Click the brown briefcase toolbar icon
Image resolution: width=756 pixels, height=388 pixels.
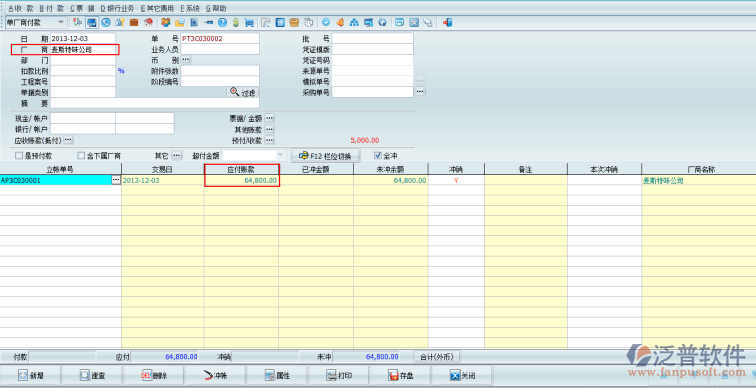click(134, 22)
